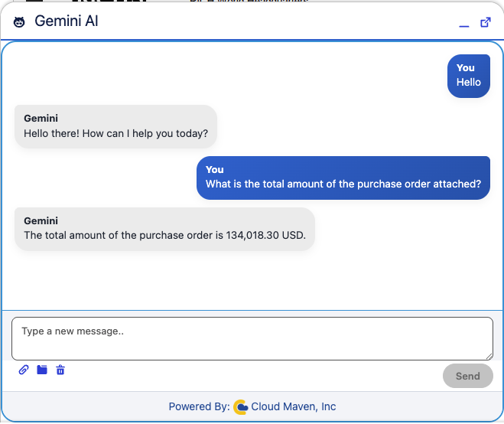Image resolution: width=504 pixels, height=424 pixels.
Task: Click the Cloud Maven cloud logo
Action: (240, 407)
